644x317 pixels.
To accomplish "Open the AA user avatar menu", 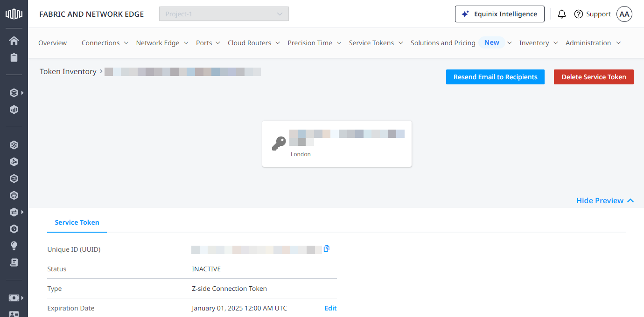I will pos(624,14).
